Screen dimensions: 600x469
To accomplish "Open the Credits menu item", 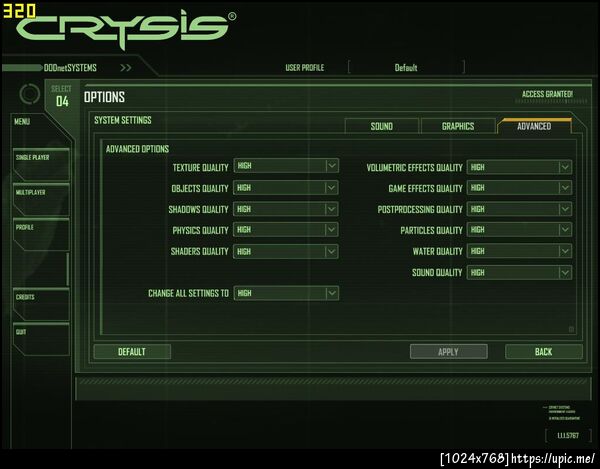I will (x=41, y=305).
